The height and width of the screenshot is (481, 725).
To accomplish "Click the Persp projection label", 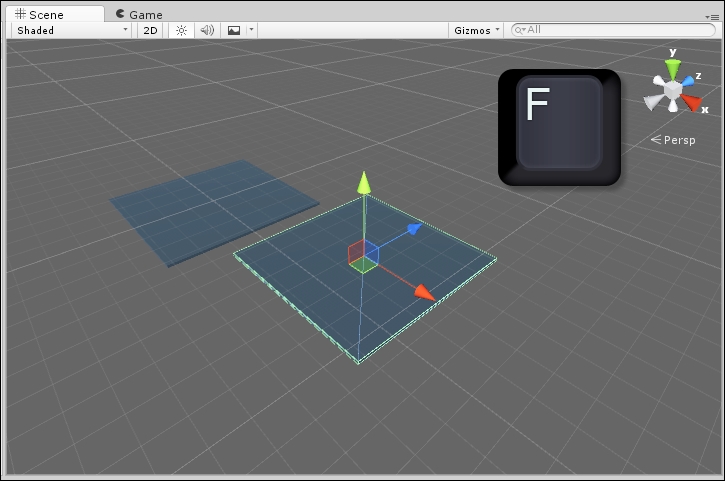I will tap(678, 140).
